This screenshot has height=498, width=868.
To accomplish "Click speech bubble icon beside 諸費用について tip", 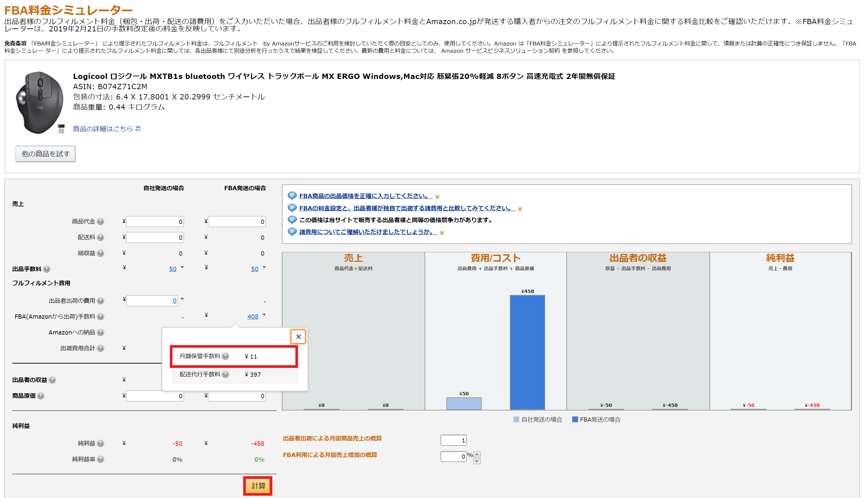I will [x=292, y=232].
